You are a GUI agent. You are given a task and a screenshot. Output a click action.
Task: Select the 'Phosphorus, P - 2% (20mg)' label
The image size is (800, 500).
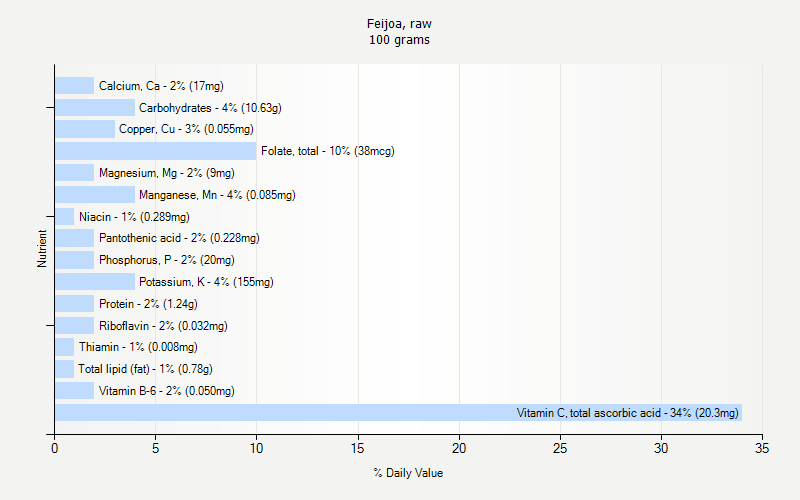click(167, 260)
